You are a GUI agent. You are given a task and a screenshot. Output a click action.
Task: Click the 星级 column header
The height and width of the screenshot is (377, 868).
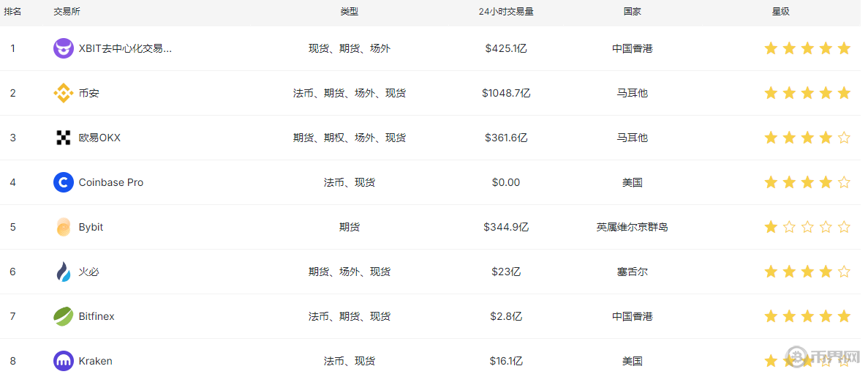[781, 12]
